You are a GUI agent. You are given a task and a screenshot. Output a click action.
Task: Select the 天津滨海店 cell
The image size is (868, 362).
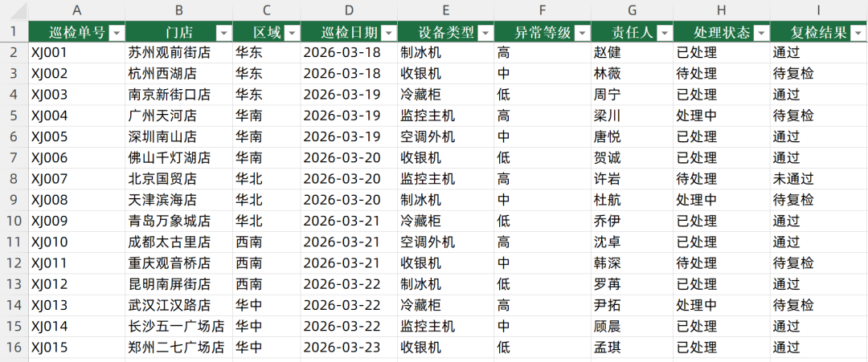178,200
